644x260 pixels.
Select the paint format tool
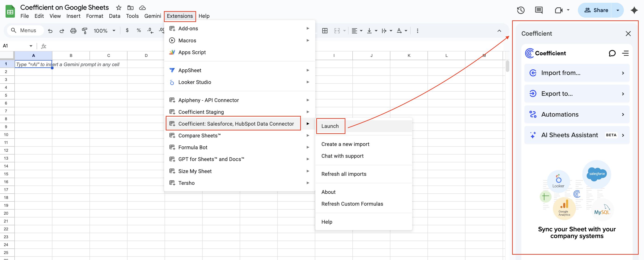coord(85,31)
